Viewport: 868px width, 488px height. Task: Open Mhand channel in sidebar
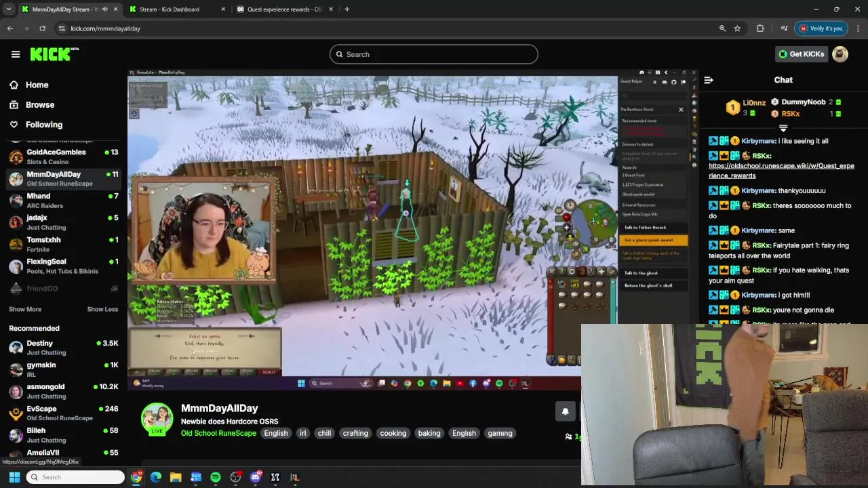pos(63,201)
